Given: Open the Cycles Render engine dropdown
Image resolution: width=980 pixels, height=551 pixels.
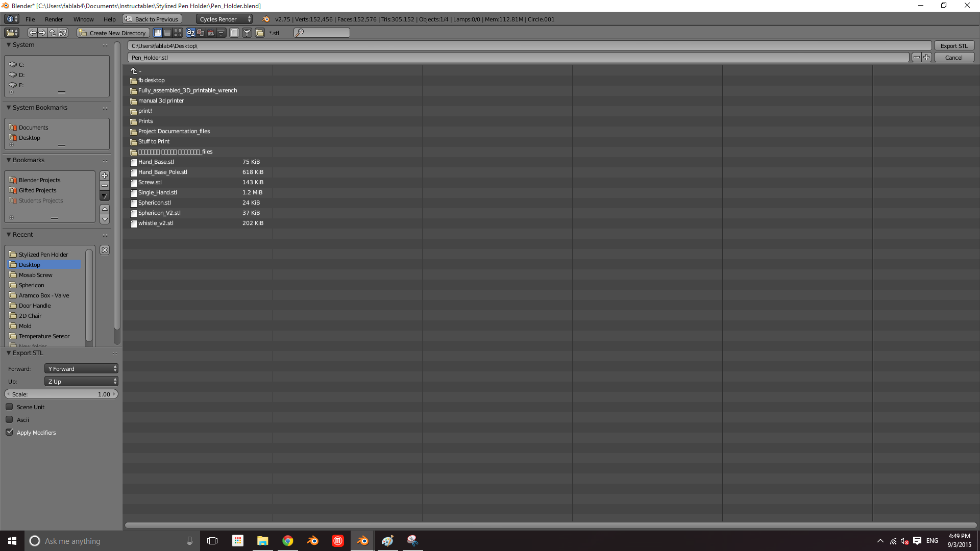Looking at the screenshot, I should [225, 19].
